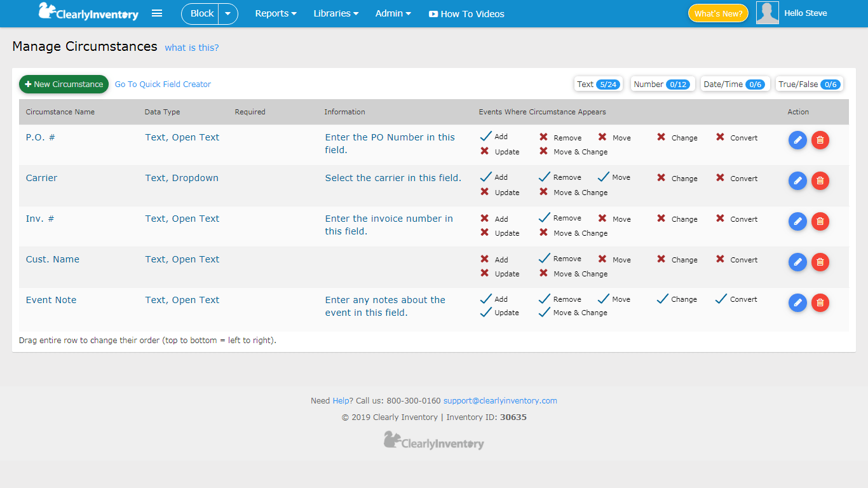
Task: Edit the P.O. # circumstance
Action: click(797, 140)
